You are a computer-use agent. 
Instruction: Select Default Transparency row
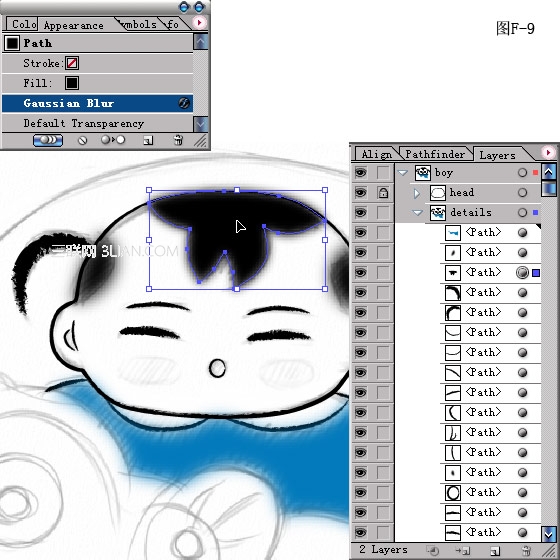click(x=98, y=123)
